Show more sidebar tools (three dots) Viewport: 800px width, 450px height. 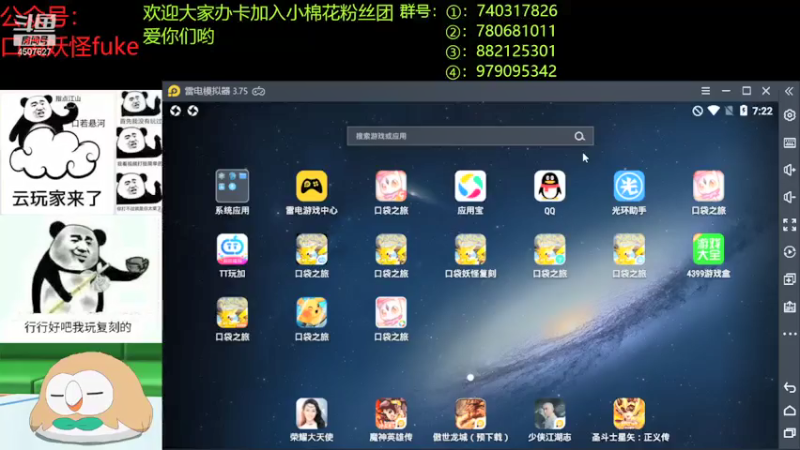[x=789, y=334]
